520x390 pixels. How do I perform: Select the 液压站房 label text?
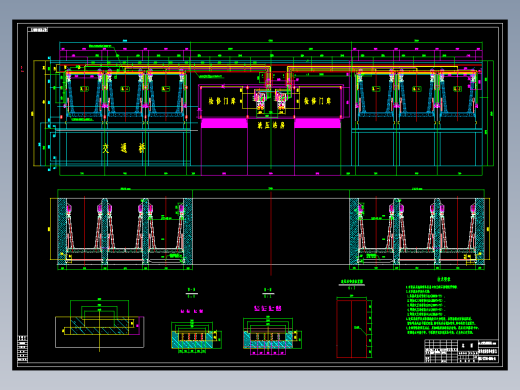point(271,125)
